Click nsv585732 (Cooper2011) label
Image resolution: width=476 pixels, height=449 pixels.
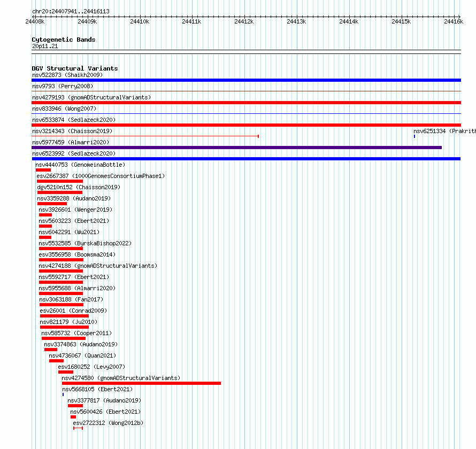[76, 333]
